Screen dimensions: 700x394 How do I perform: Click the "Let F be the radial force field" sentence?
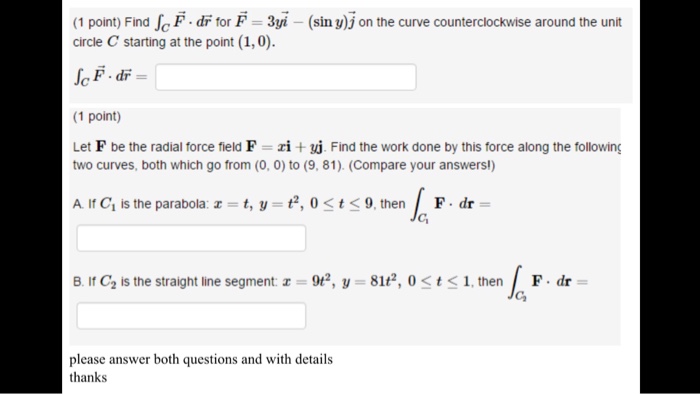tap(157, 147)
